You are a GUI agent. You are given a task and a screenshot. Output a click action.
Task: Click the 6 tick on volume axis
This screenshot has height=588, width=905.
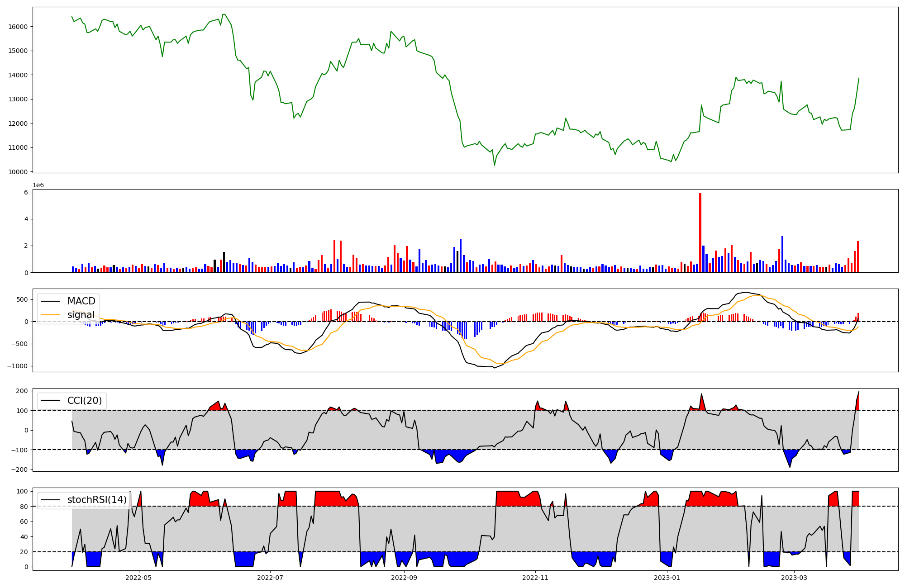[x=26, y=192]
